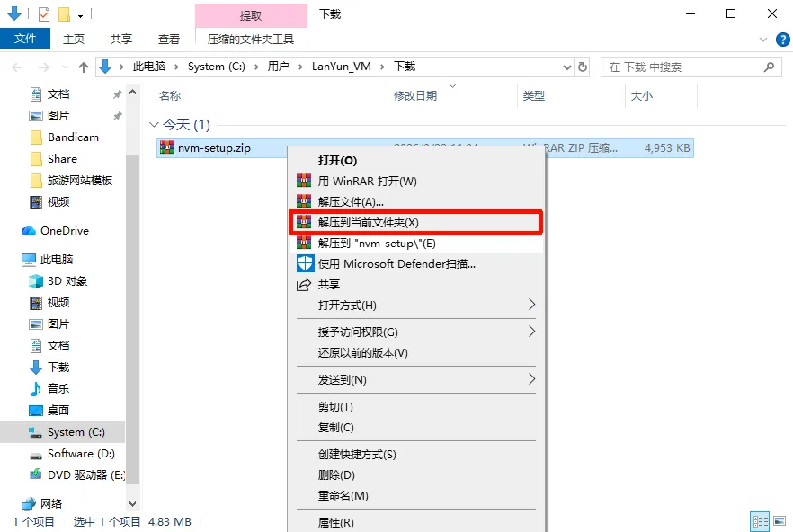Expand the 发送到 submenu

[x=531, y=379]
